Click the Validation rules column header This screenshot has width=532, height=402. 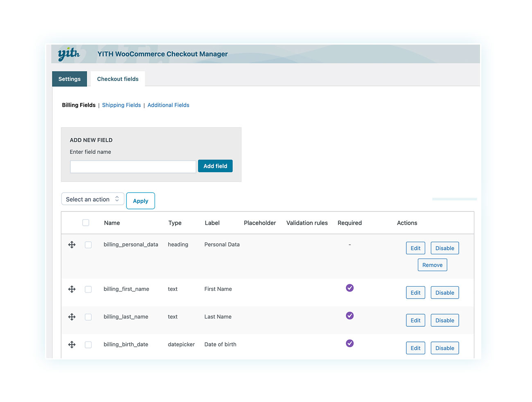click(307, 223)
